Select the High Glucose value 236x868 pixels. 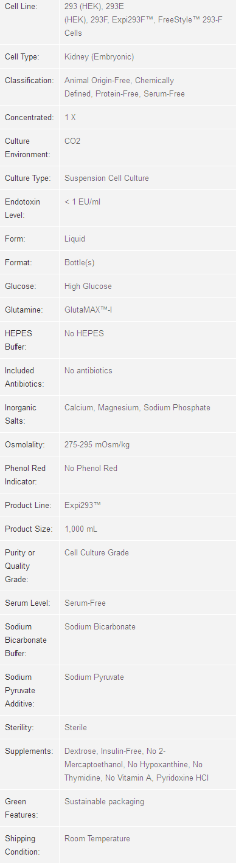(88, 287)
